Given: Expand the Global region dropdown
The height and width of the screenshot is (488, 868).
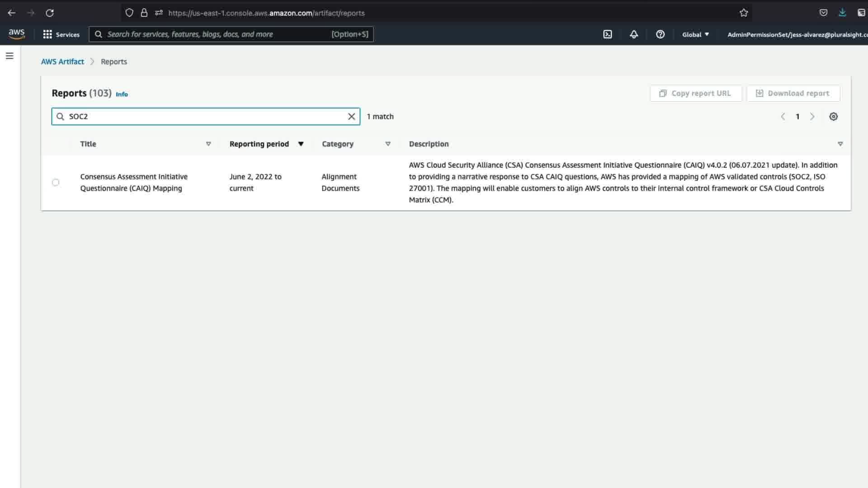Looking at the screenshot, I should click(x=695, y=34).
